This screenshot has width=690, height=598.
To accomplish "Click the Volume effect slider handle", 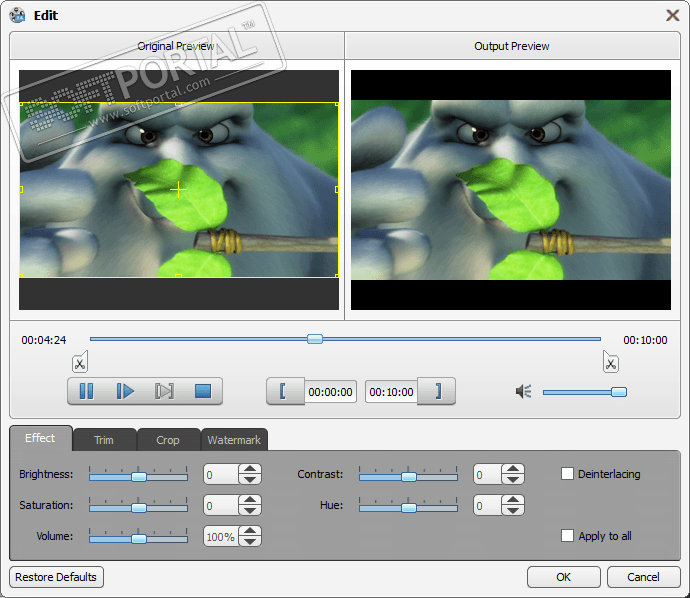I will click(139, 539).
